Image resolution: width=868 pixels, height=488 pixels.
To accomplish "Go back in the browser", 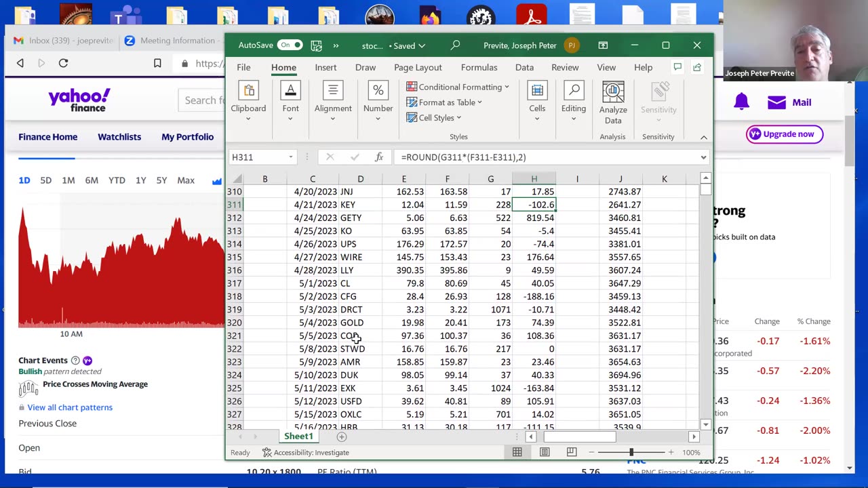I will click(20, 63).
